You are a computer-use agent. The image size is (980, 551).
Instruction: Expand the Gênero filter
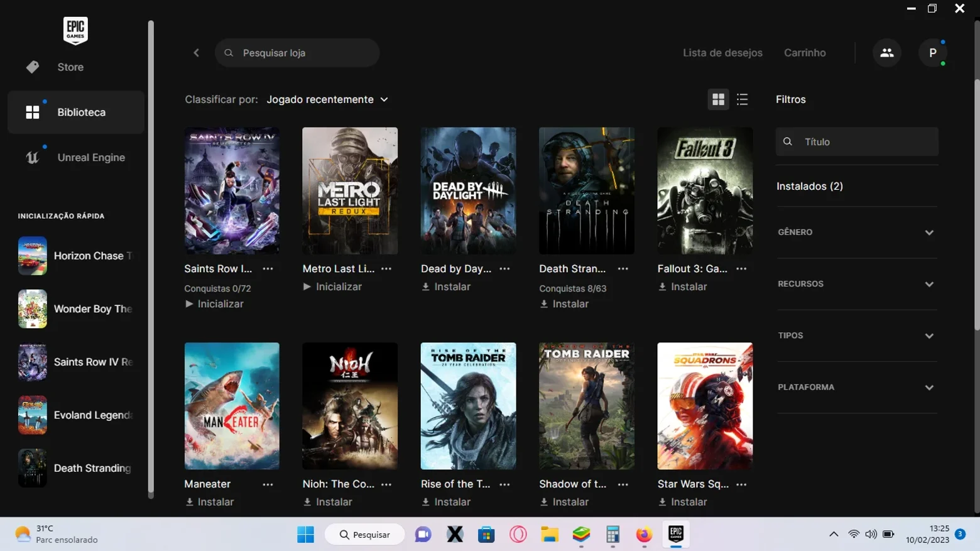pyautogui.click(x=856, y=232)
